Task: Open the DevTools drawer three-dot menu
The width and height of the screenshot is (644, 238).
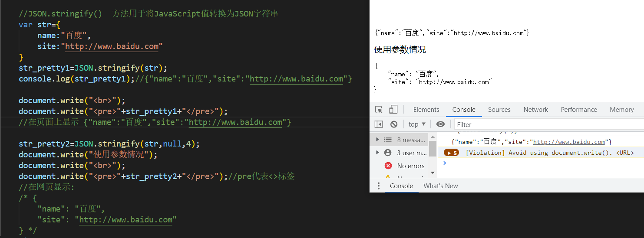Action: [x=379, y=186]
